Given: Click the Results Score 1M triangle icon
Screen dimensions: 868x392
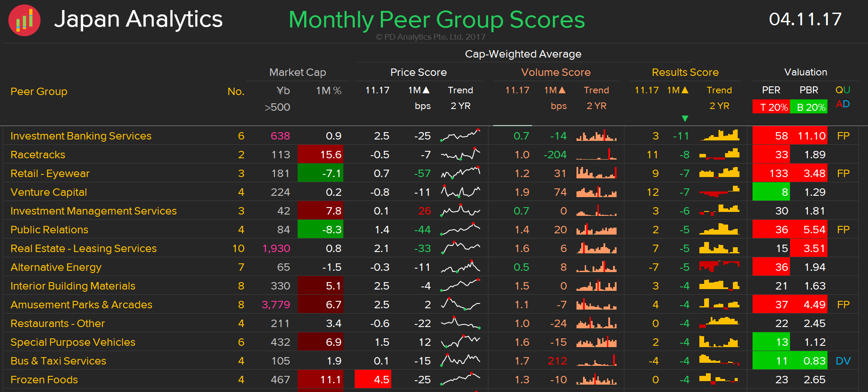Looking at the screenshot, I should click(x=685, y=90).
